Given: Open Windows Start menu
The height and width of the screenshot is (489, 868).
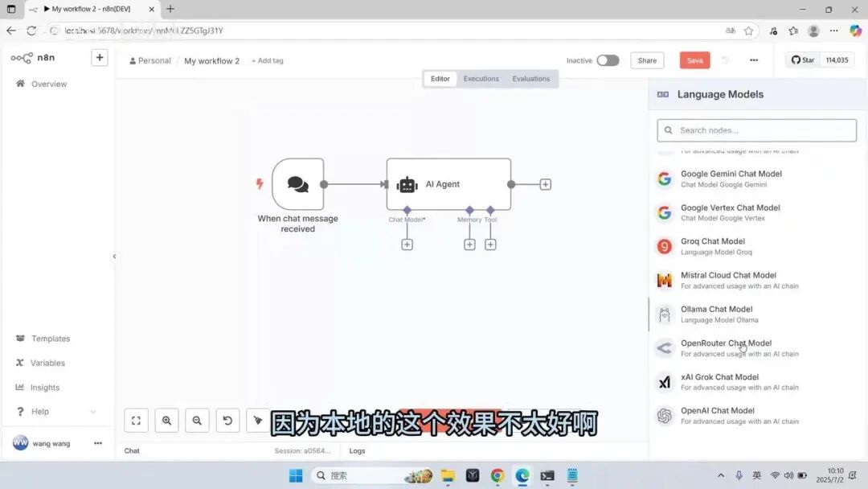Looking at the screenshot, I should [x=296, y=475].
